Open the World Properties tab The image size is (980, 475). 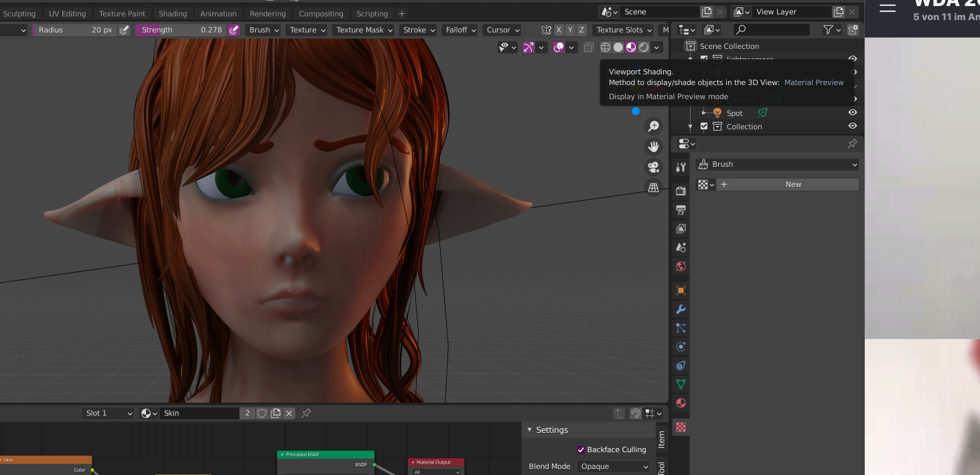click(x=681, y=266)
